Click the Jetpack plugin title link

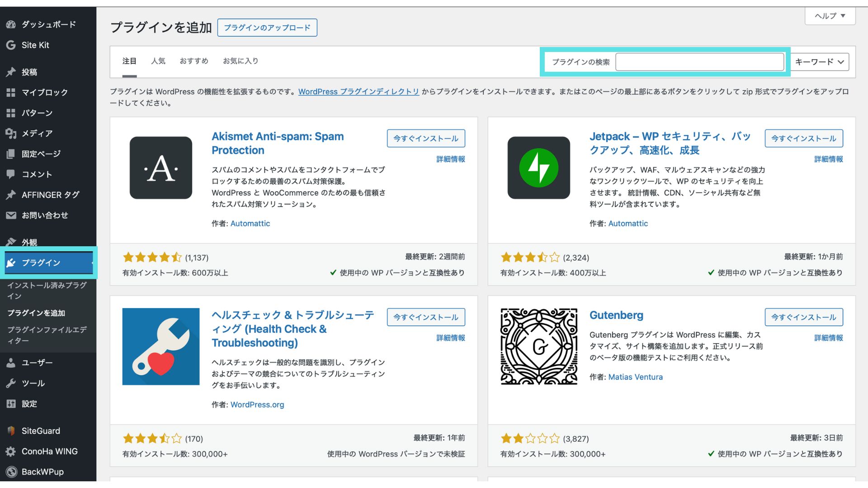670,143
